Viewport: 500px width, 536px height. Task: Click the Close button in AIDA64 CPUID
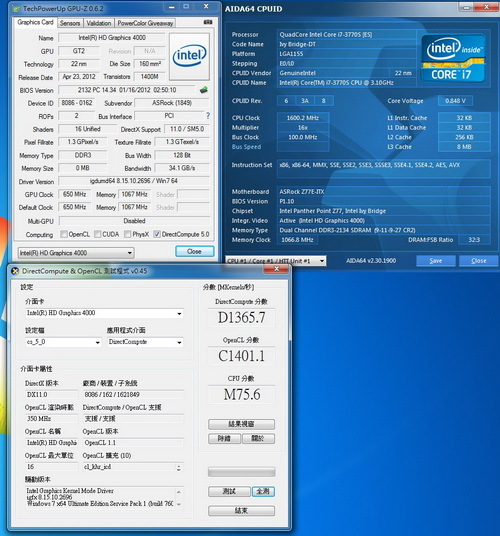coord(478,261)
